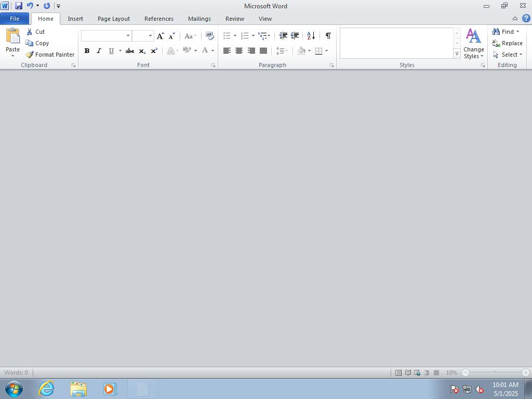Select the Format Painter brush
The width and height of the screenshot is (532, 399).
click(x=30, y=54)
